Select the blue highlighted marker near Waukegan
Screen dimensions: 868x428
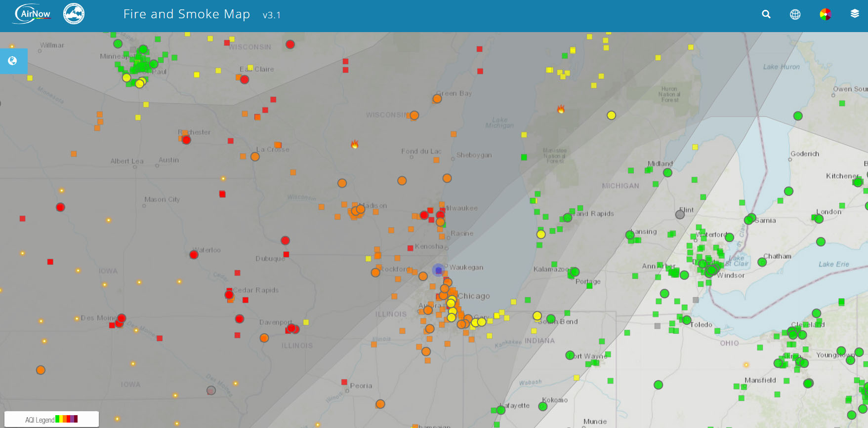point(438,270)
